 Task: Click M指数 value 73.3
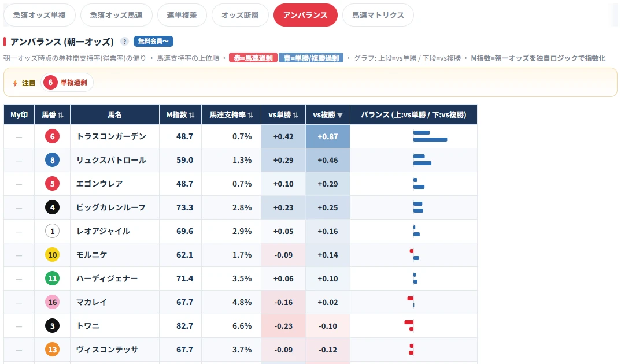[184, 207]
